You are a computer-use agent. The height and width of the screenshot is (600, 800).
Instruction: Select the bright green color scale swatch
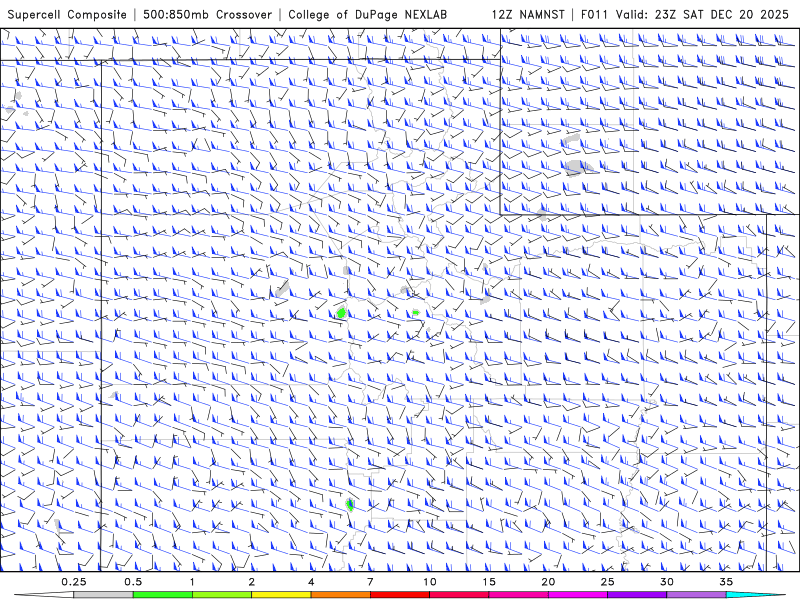click(162, 595)
